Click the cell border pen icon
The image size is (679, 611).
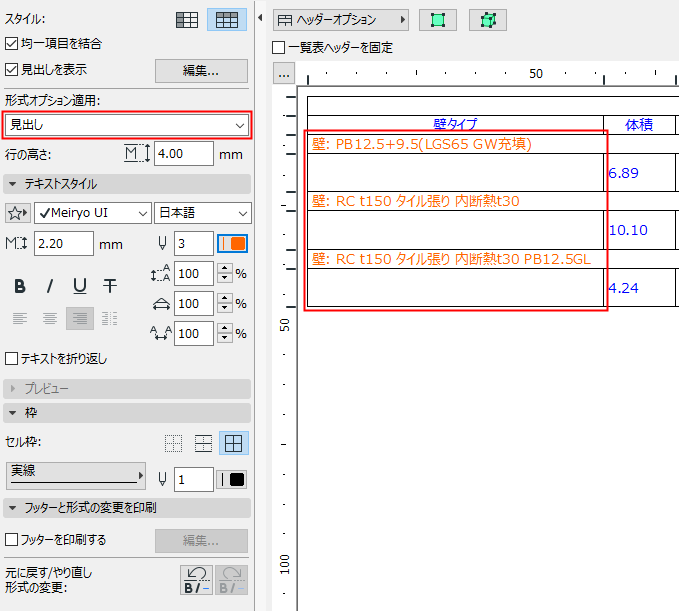click(x=162, y=479)
